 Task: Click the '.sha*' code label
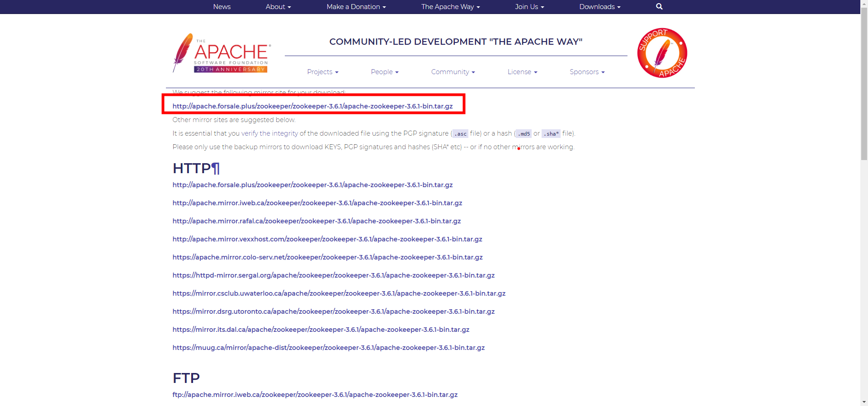coord(551,134)
